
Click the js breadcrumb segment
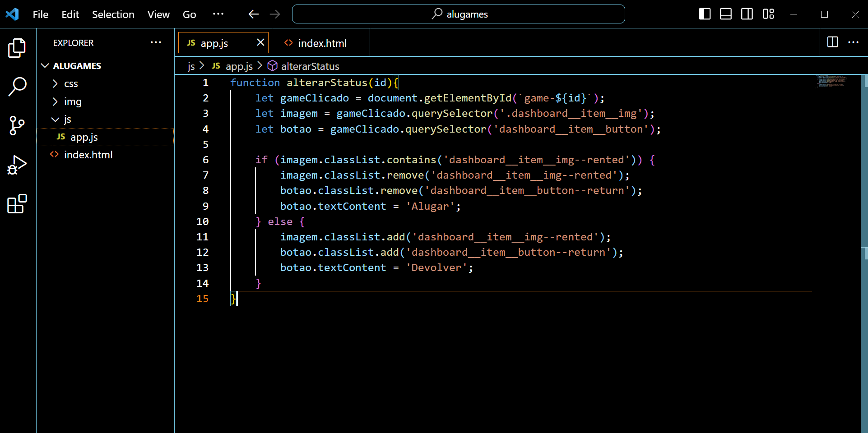click(x=191, y=66)
